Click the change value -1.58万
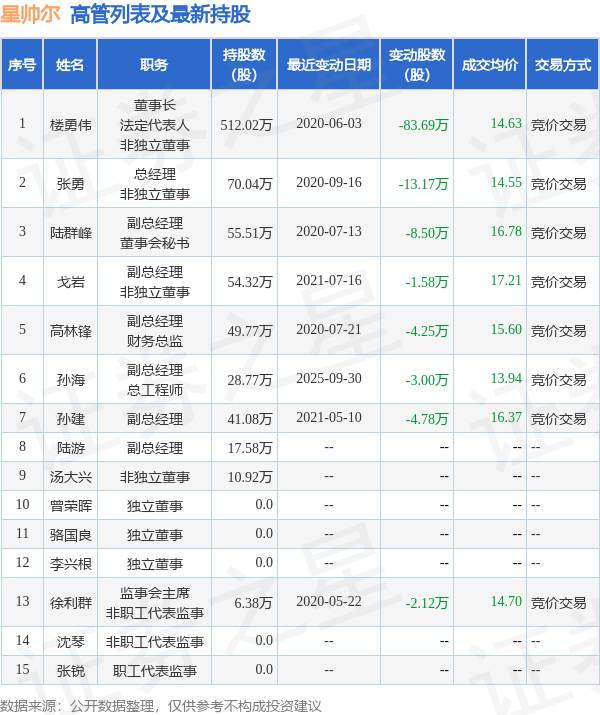 point(427,281)
